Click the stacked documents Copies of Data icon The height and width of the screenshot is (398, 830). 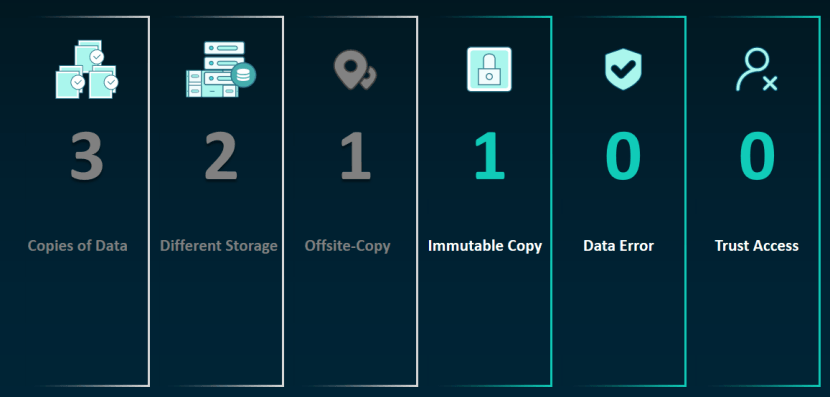tap(87, 69)
